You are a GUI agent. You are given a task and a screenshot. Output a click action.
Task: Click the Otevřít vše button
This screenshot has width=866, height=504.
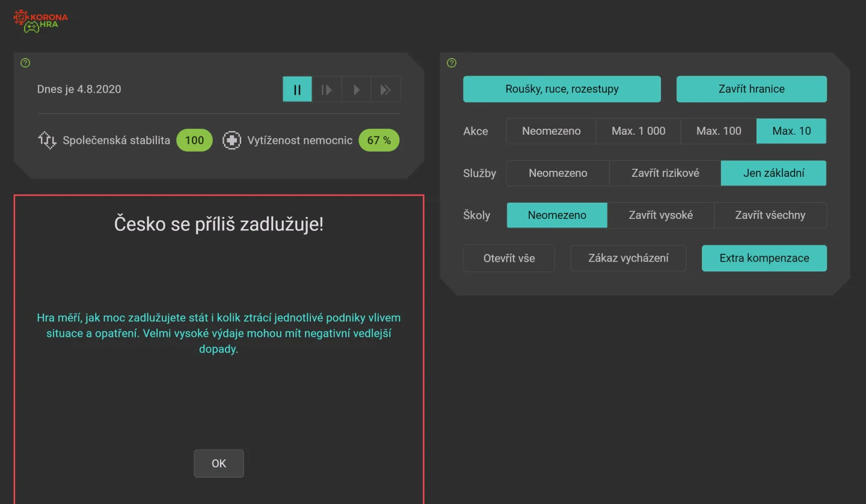[x=509, y=258]
